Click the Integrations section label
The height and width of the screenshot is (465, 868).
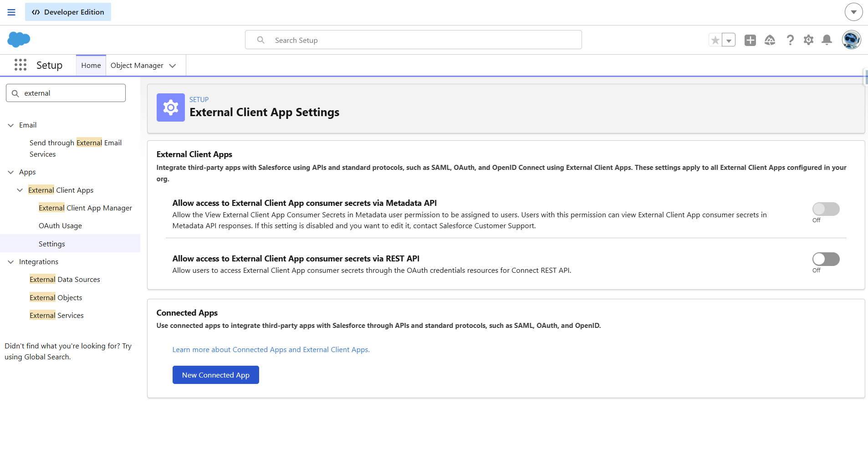(x=39, y=262)
